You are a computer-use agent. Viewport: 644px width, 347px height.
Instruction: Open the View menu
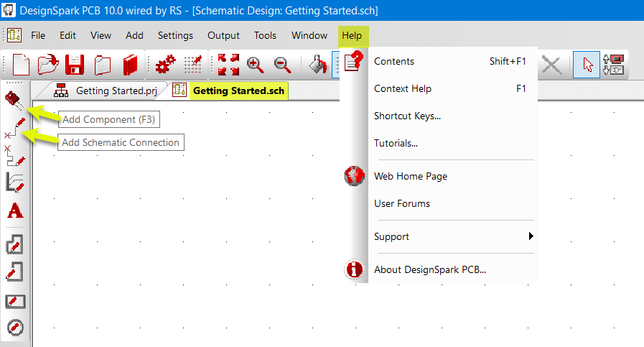coord(101,35)
